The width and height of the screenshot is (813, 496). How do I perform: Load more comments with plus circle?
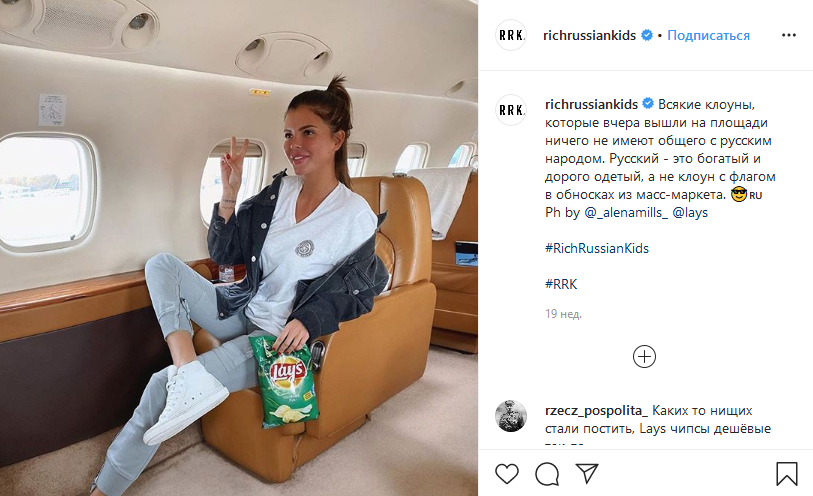pyautogui.click(x=644, y=357)
